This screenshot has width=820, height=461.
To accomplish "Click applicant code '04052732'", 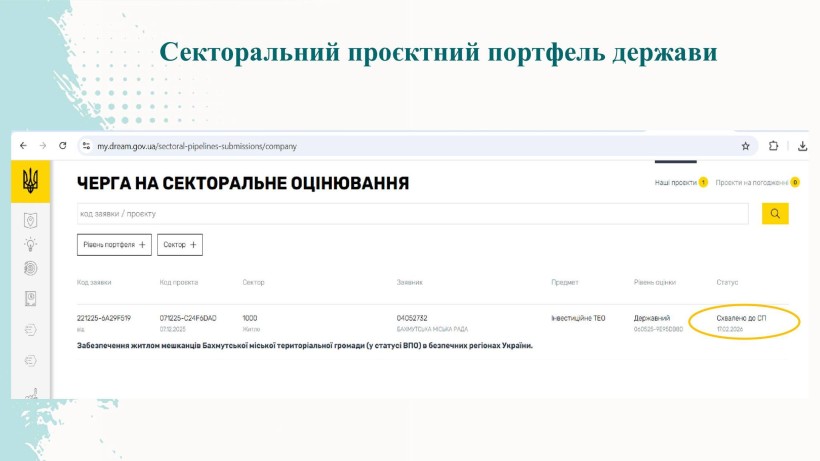I will 412,318.
